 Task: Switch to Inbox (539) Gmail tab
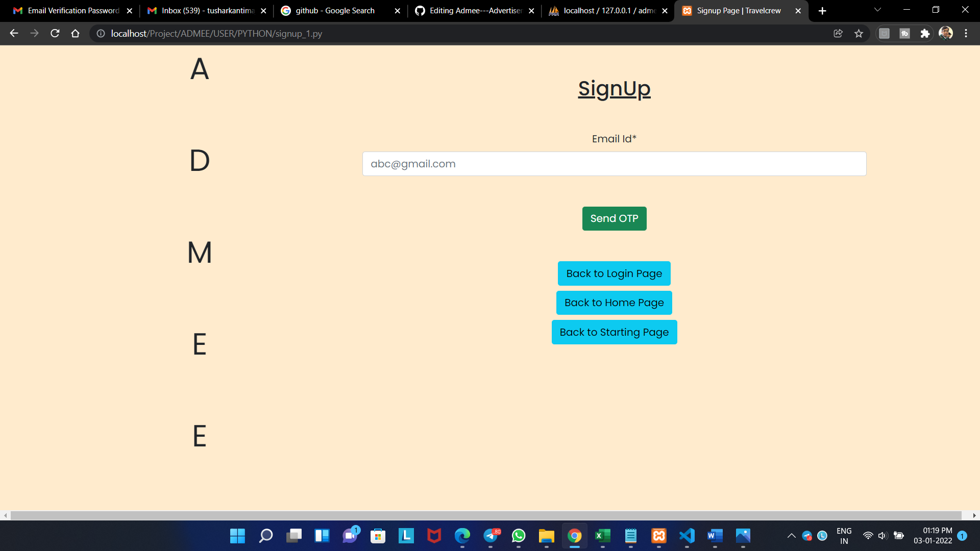[x=207, y=11]
